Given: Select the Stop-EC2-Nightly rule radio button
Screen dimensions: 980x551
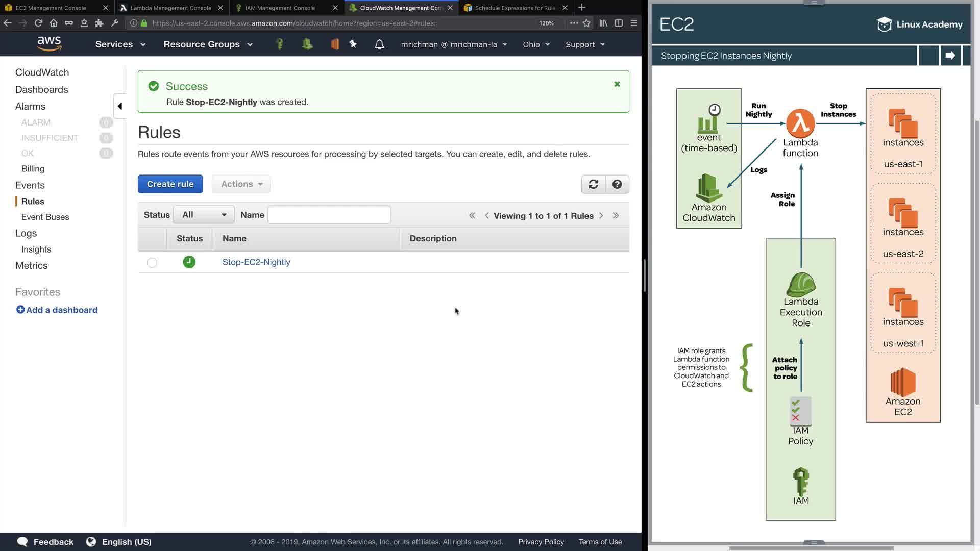Looking at the screenshot, I should coord(152,263).
